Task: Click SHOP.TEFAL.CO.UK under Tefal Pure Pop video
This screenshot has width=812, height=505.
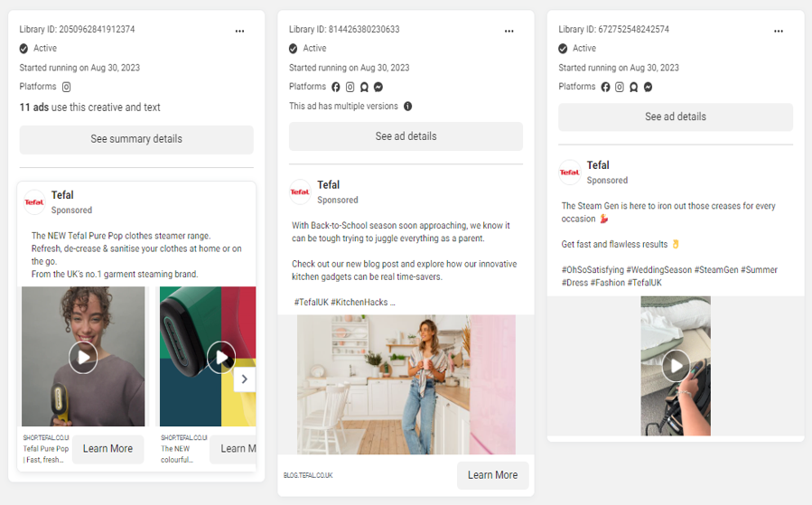Action: [45, 437]
